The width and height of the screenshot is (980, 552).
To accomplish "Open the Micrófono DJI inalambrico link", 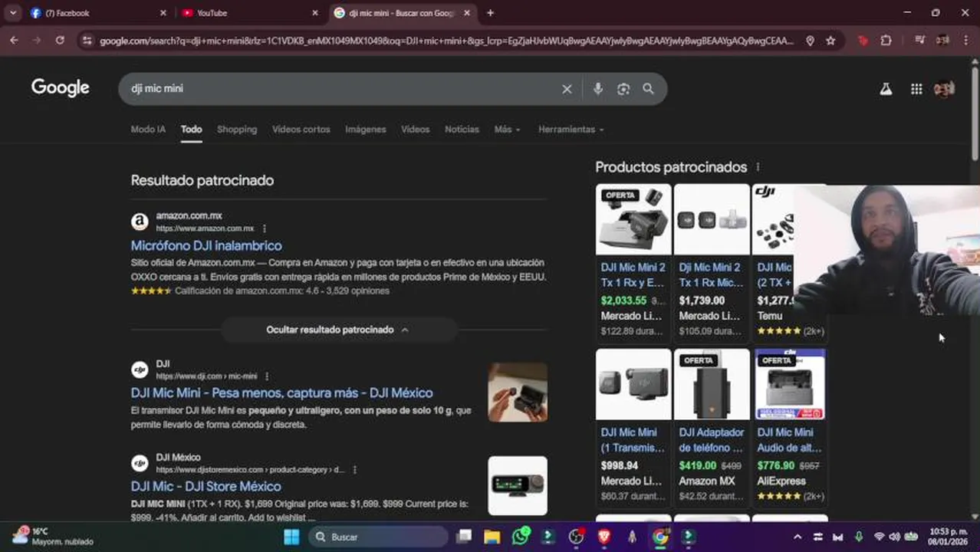I will point(206,246).
